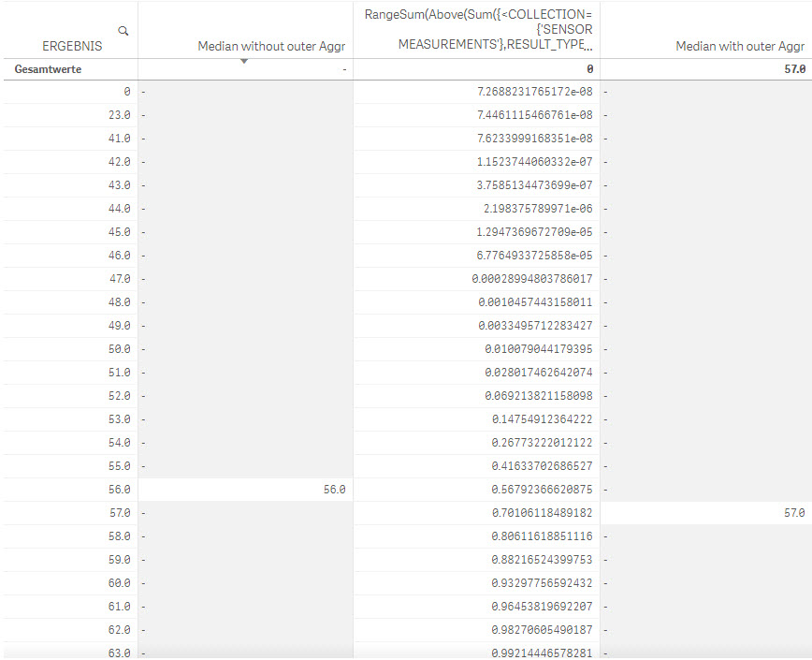
Task: Select ERGEBNIS value 52.0
Action: tap(120, 396)
